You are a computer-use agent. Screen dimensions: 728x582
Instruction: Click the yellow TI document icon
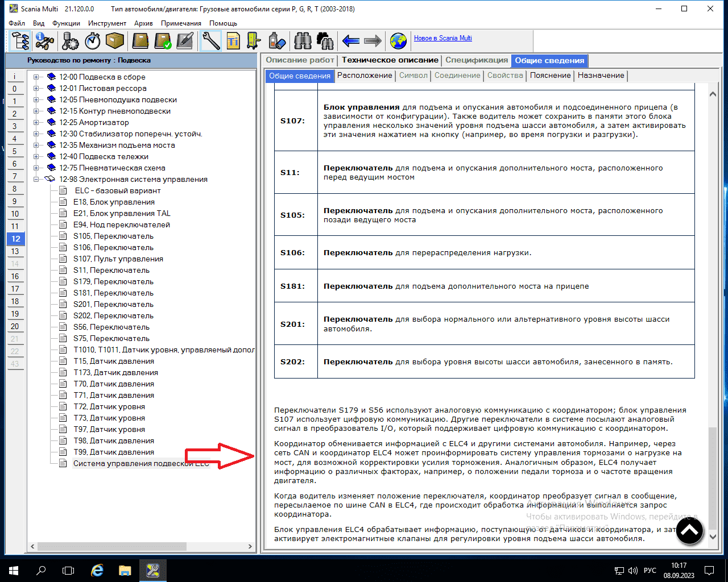pyautogui.click(x=233, y=41)
